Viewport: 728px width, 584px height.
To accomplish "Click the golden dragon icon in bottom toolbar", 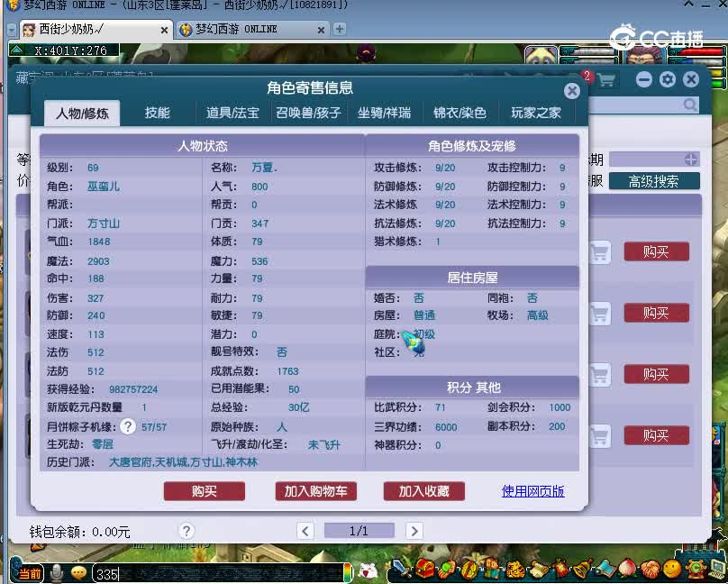I will coord(514,570).
